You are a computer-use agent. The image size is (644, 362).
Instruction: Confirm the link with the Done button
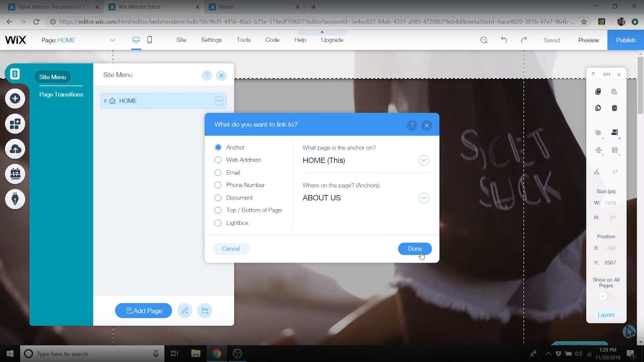coord(415,249)
